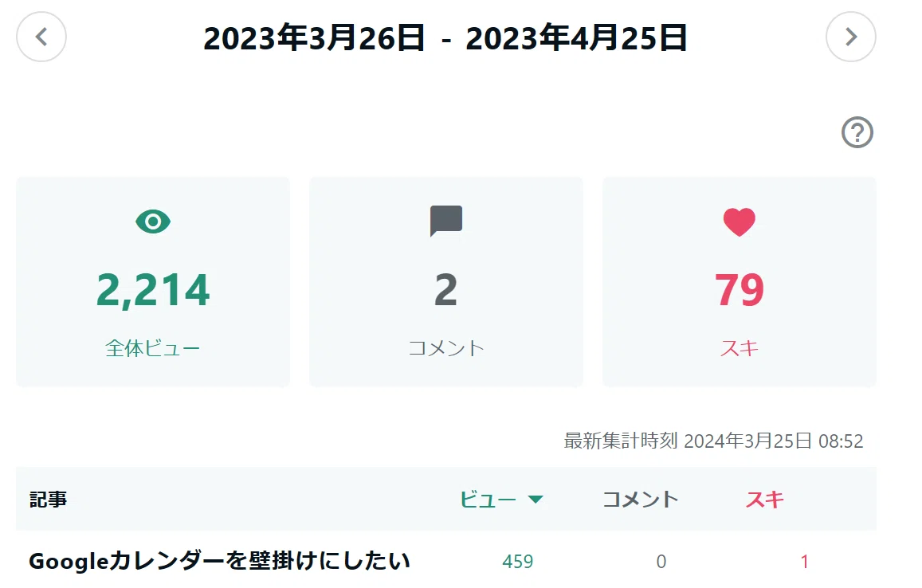Go to the next date range
922x588 pixels.
(851, 37)
